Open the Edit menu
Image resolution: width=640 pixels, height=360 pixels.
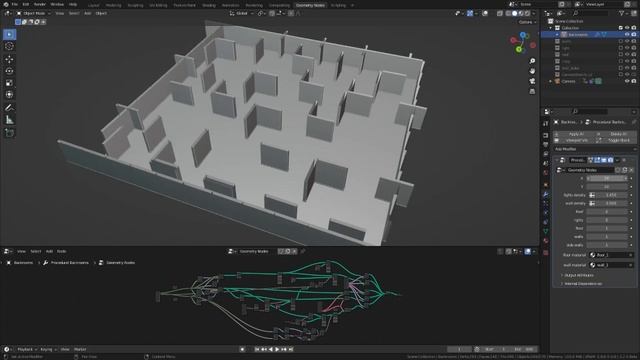tap(26, 4)
